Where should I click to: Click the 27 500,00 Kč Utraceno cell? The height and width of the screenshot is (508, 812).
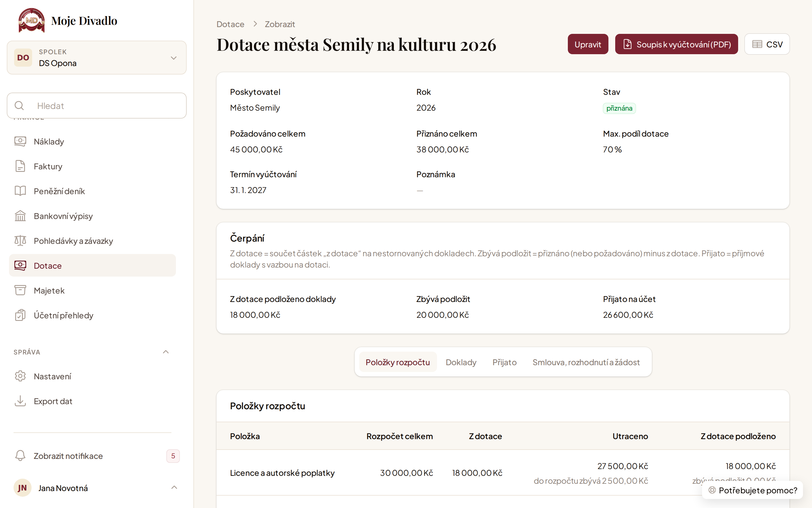pyautogui.click(x=623, y=466)
